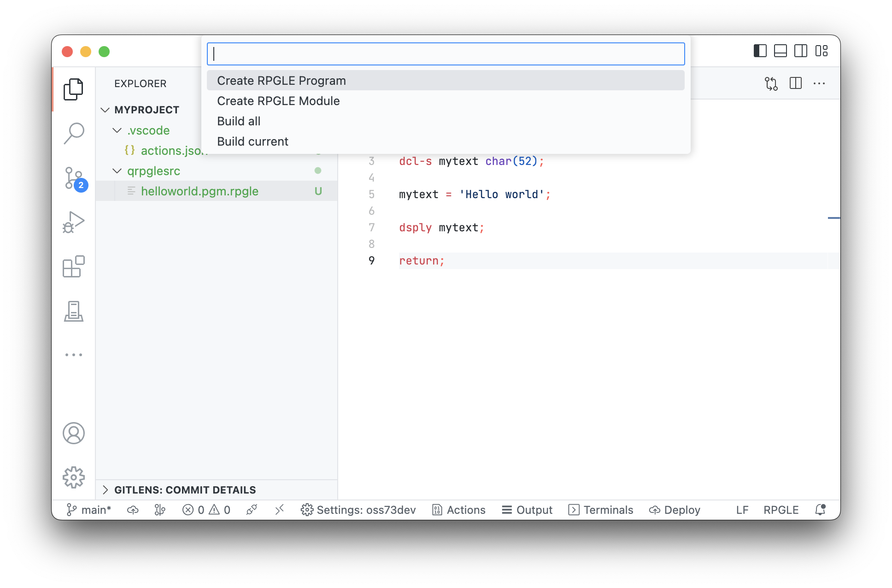The width and height of the screenshot is (892, 588).
Task: Open the Object Browser sidebar icon
Action: pyautogui.click(x=74, y=311)
